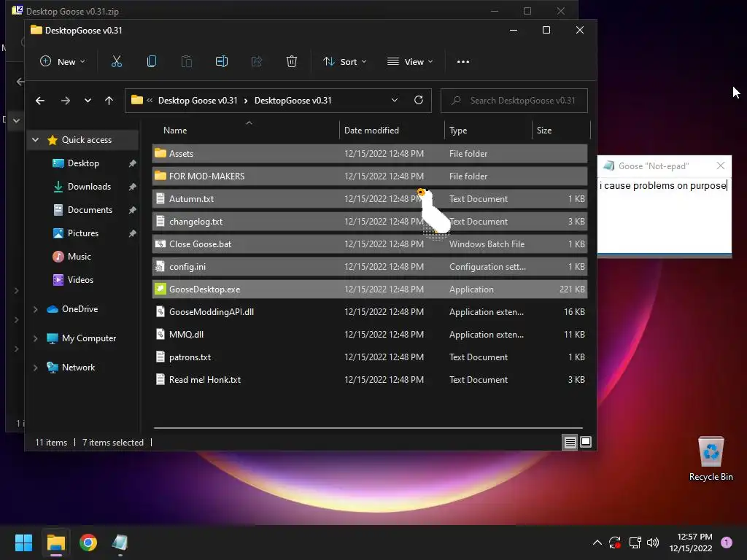Click the Windows Update tray icon
Viewport: 747px width, 560px height.
[x=614, y=542]
